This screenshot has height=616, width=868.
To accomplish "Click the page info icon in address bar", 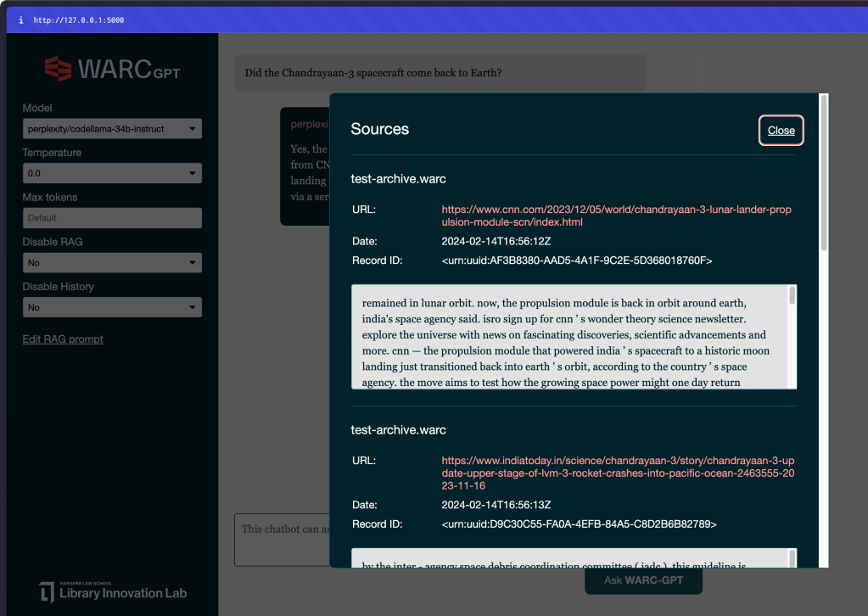I will (x=20, y=20).
